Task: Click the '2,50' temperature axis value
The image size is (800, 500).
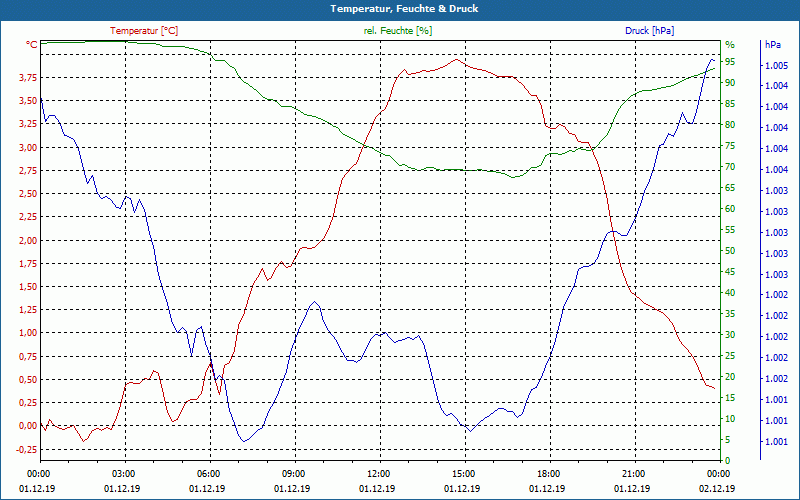Action: coord(28,194)
